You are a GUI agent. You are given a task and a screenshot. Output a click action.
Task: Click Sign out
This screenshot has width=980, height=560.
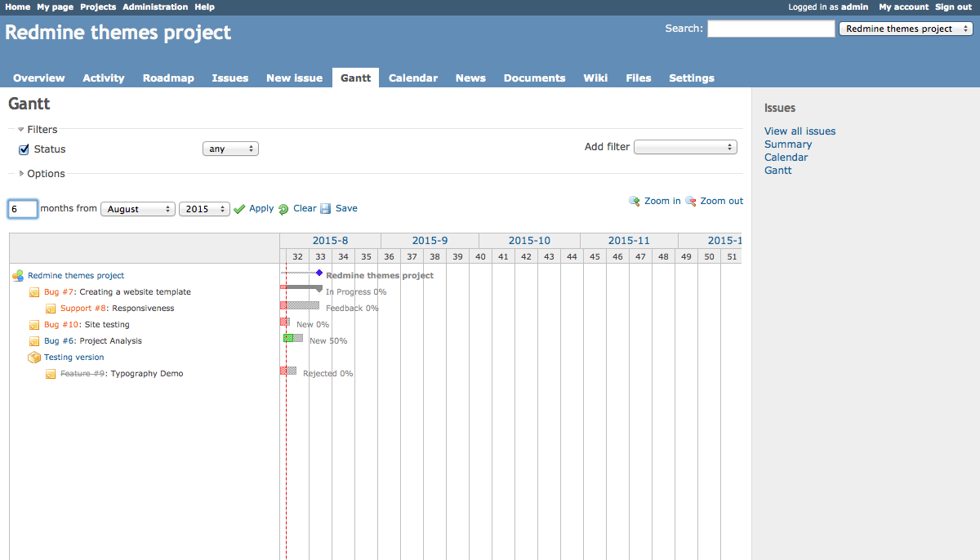coord(954,7)
